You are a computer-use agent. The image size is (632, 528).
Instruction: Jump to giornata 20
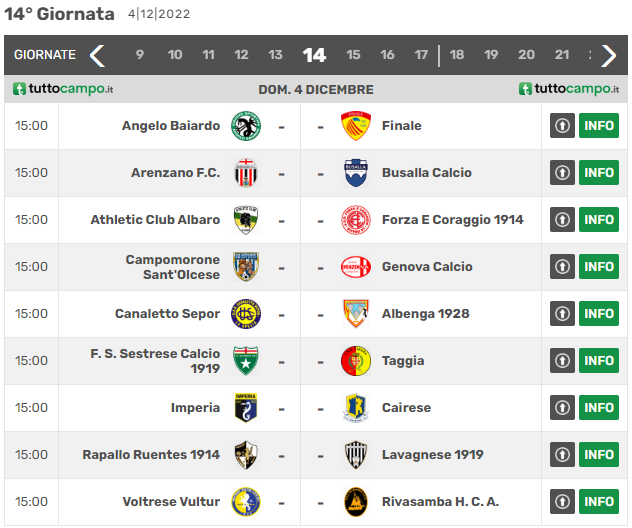point(526,55)
